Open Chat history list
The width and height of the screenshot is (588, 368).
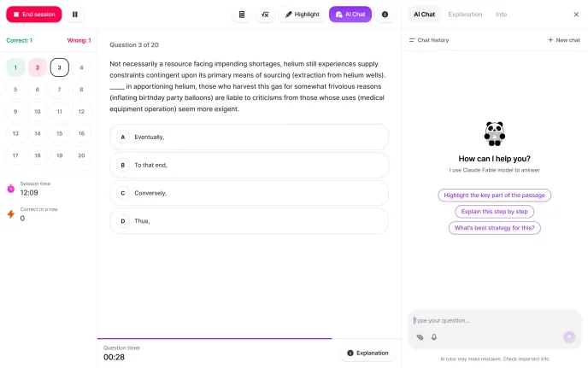(x=429, y=40)
